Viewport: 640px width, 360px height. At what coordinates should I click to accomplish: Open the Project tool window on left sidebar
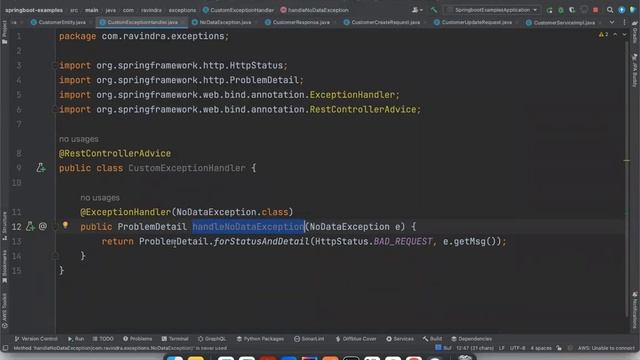click(4, 33)
